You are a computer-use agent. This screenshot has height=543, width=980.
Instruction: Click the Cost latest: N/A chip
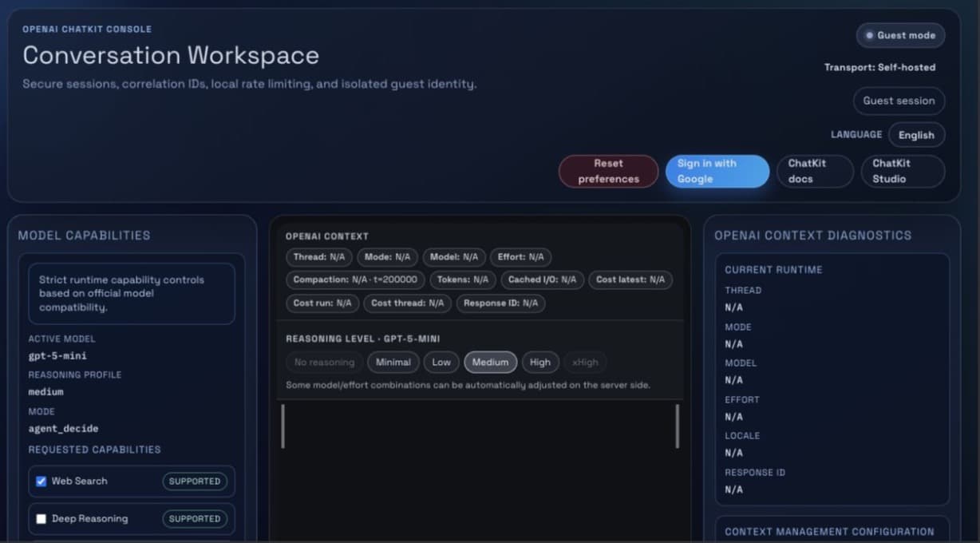(x=630, y=280)
